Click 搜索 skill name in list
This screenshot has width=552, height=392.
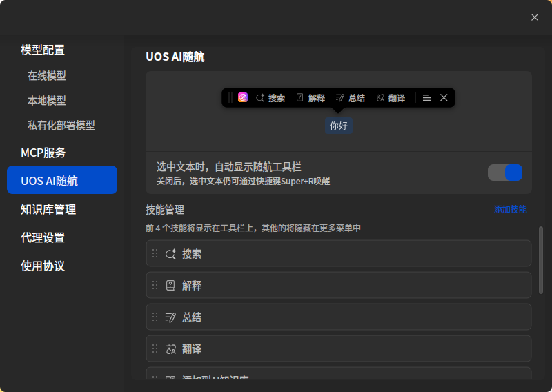[192, 254]
